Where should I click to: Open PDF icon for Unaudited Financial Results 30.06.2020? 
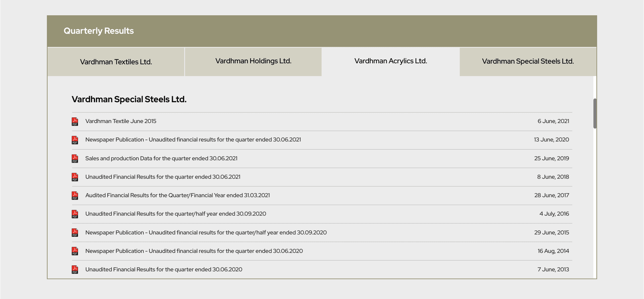[x=75, y=269]
